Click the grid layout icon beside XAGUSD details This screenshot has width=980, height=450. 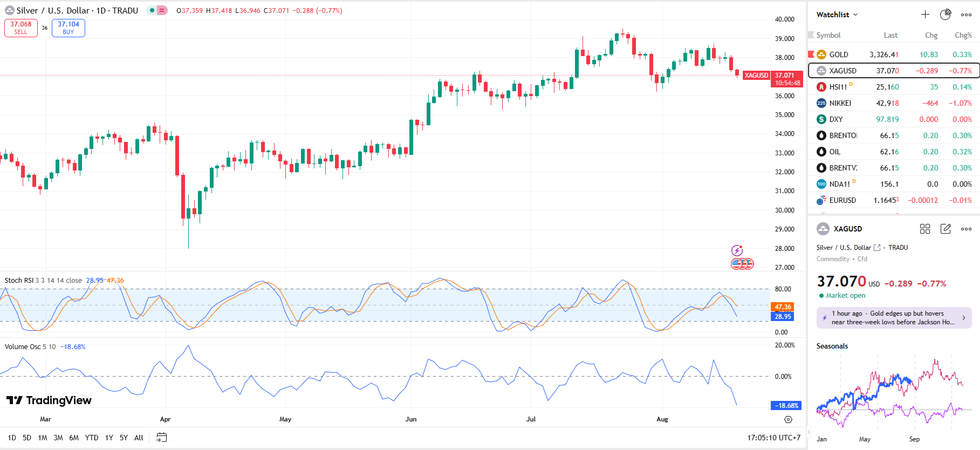coord(925,229)
